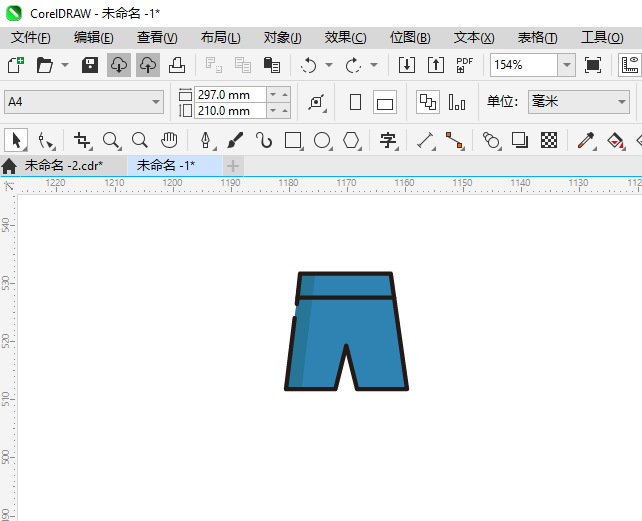This screenshot has height=521, width=642.
Task: Select the Artistic Media brush tool
Action: pyautogui.click(x=235, y=140)
